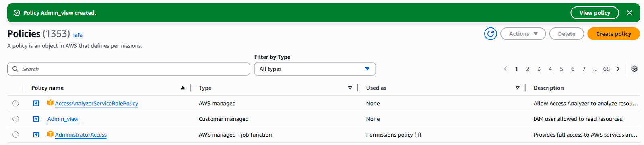Click the search magnifier icon
Image resolution: width=644 pixels, height=145 pixels.
pyautogui.click(x=15, y=69)
